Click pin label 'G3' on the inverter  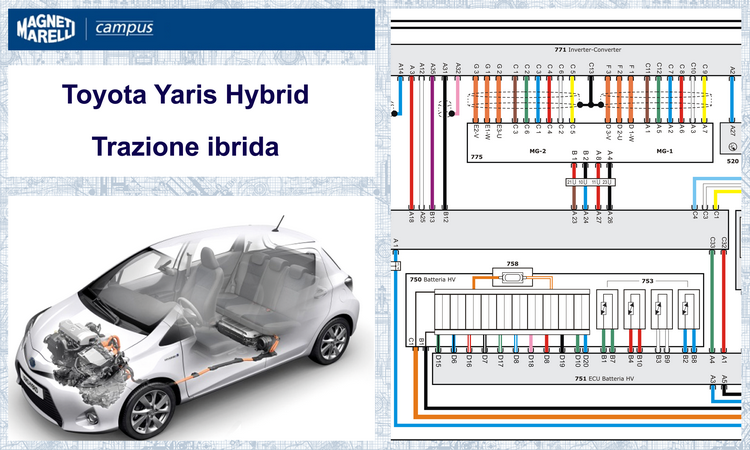tap(476, 69)
